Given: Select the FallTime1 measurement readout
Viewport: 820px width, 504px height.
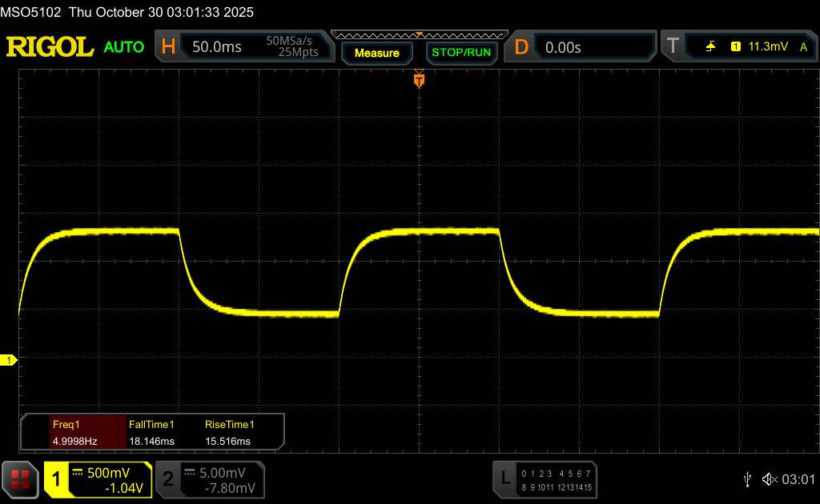Looking at the screenshot, I should (151, 433).
